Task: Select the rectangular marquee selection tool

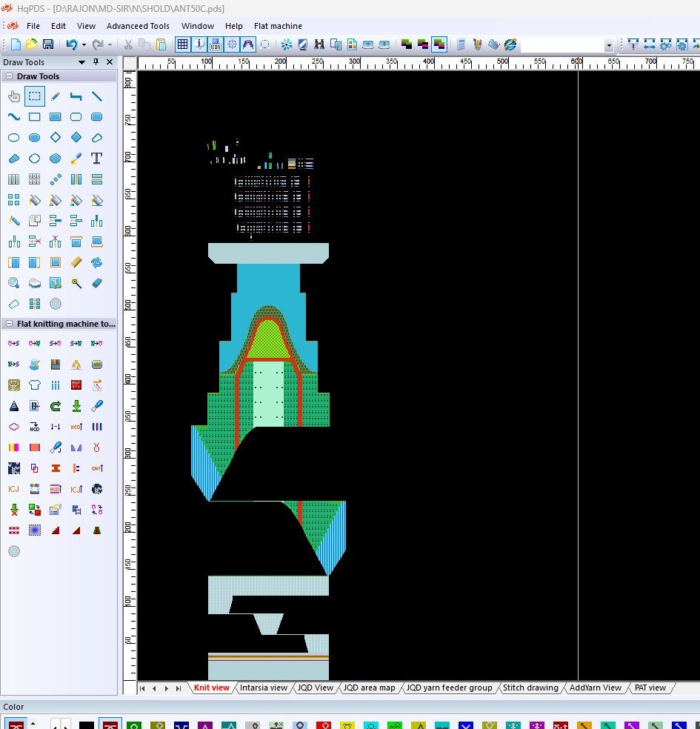Action: tap(34, 96)
